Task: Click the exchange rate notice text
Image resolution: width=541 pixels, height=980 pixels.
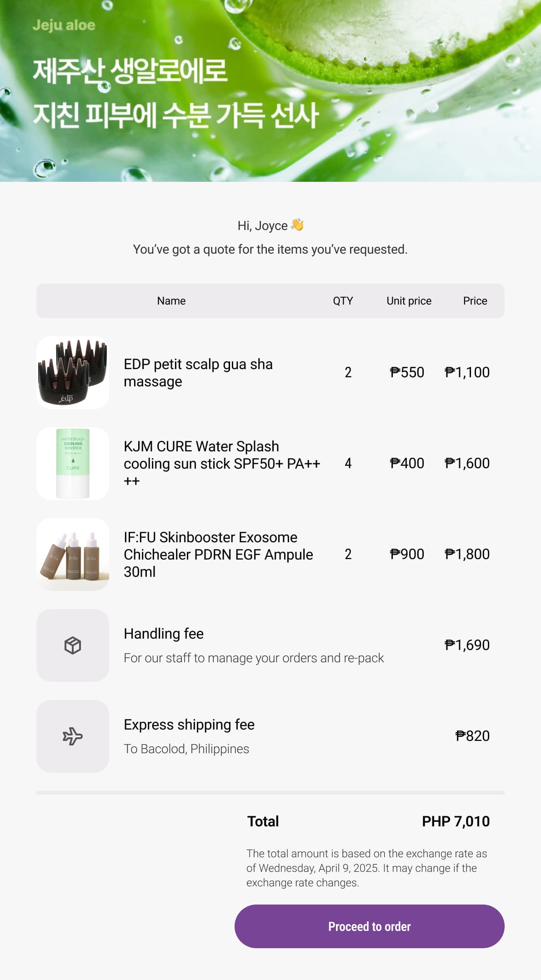Action: [x=366, y=868]
